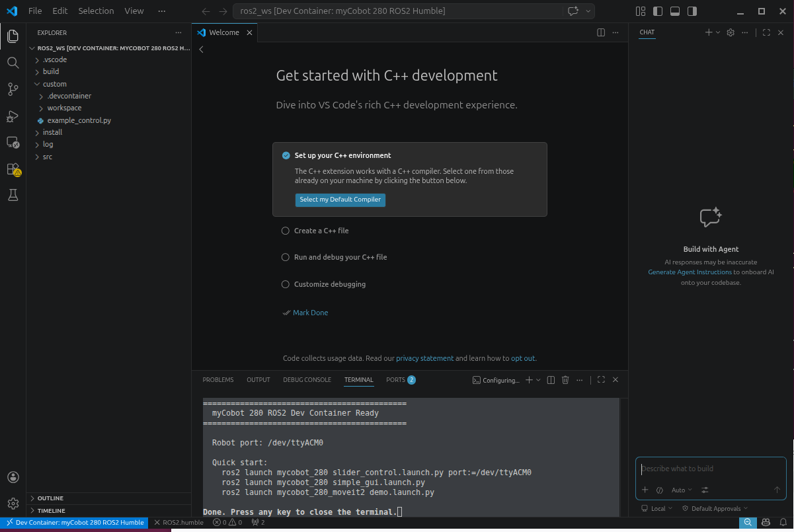The height and width of the screenshot is (532, 794).
Task: Click the Dev Container remote indicator
Action: (x=74, y=522)
